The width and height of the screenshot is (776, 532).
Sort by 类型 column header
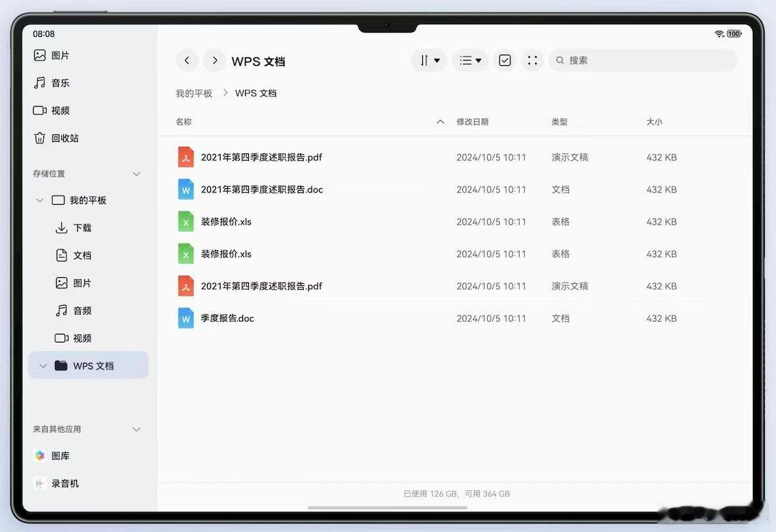coord(559,122)
